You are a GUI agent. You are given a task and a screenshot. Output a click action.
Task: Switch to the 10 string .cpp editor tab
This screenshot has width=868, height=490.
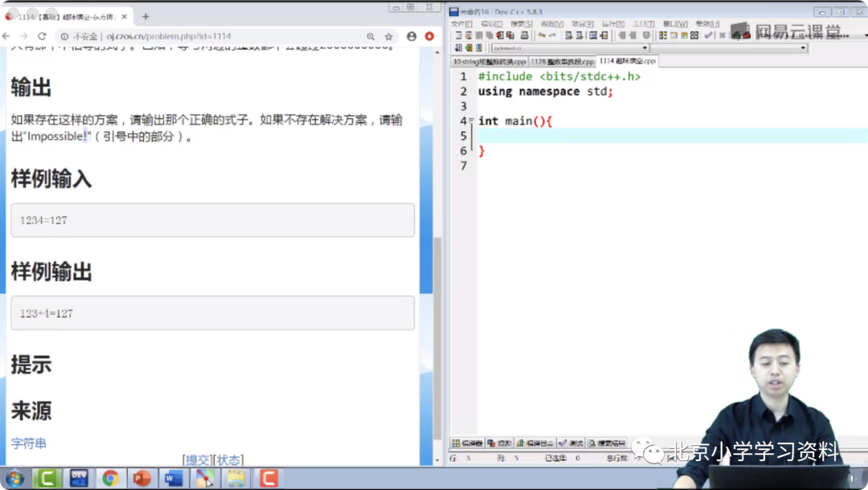[489, 61]
